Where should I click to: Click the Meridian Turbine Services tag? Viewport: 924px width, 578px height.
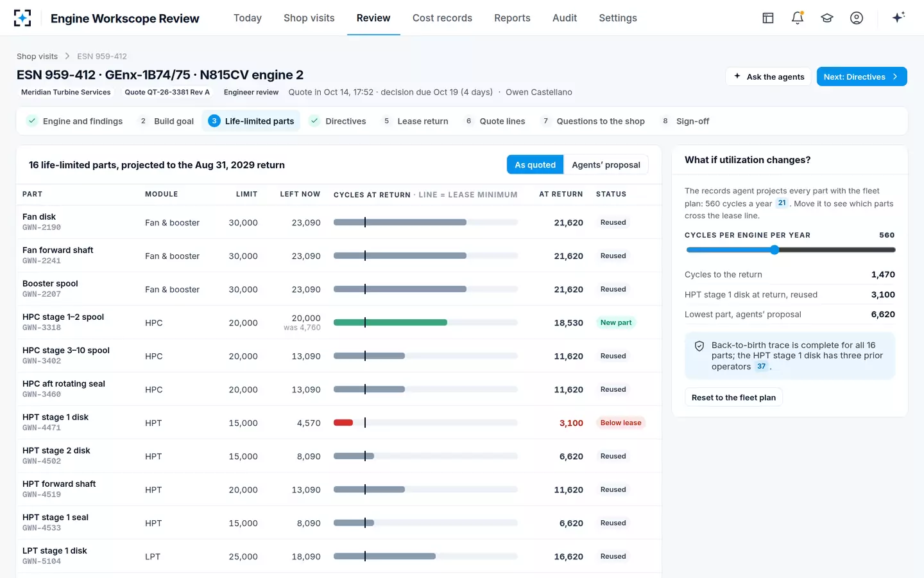(x=66, y=92)
